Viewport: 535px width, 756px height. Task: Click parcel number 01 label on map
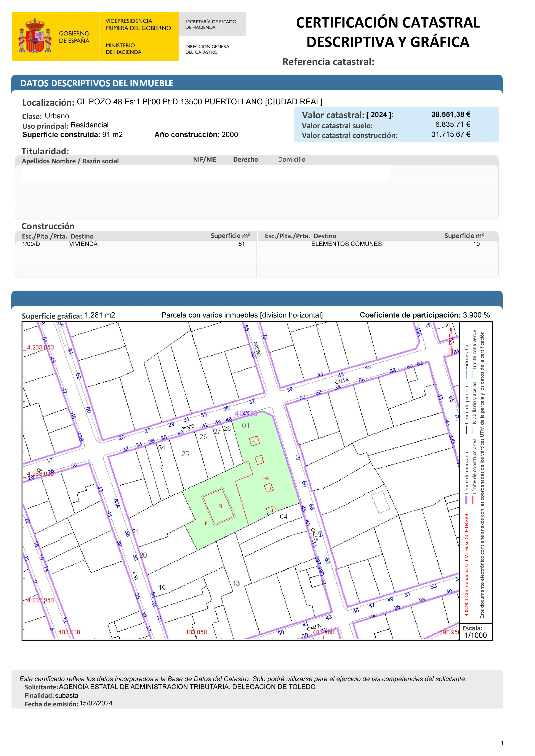click(246, 426)
